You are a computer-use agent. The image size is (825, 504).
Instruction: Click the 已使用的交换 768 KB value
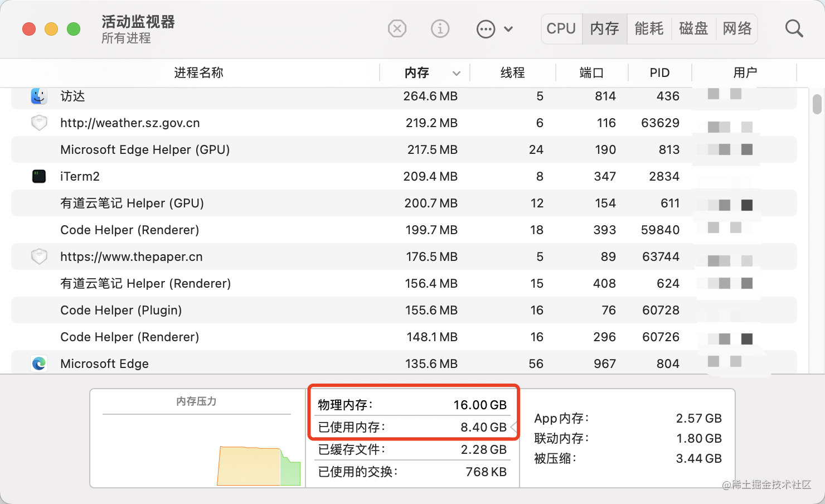[486, 472]
